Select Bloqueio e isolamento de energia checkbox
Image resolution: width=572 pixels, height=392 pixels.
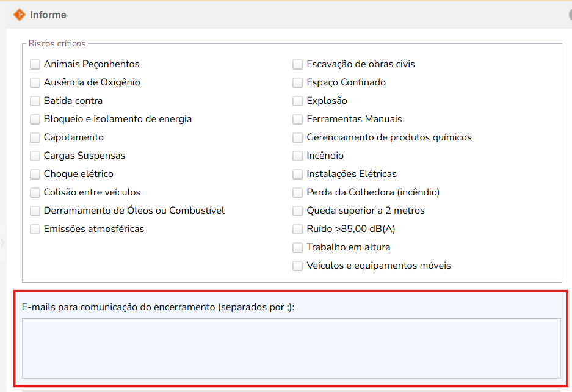(35, 119)
